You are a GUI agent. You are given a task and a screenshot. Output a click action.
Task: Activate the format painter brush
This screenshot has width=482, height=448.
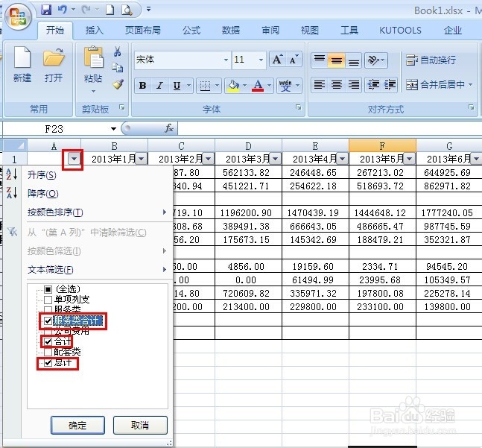[118, 83]
